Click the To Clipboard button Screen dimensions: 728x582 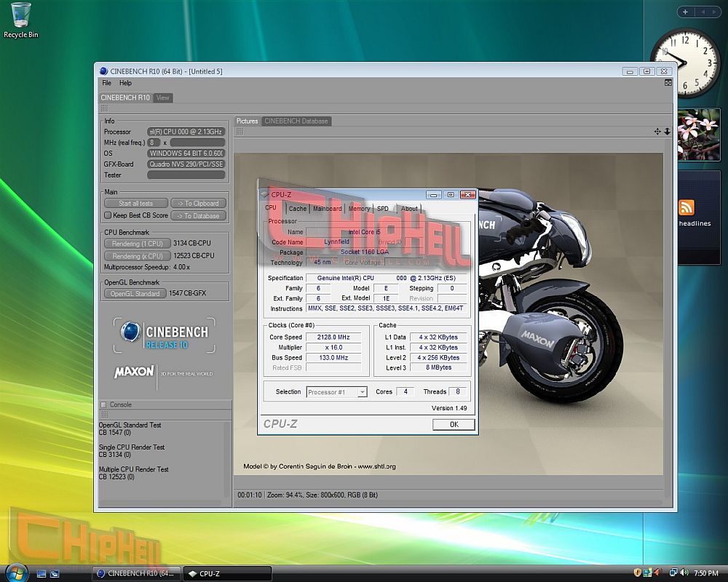198,203
